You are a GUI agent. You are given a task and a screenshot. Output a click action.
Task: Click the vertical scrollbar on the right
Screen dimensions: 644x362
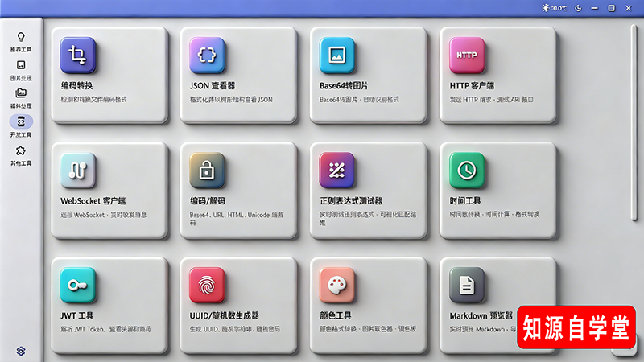(x=634, y=123)
